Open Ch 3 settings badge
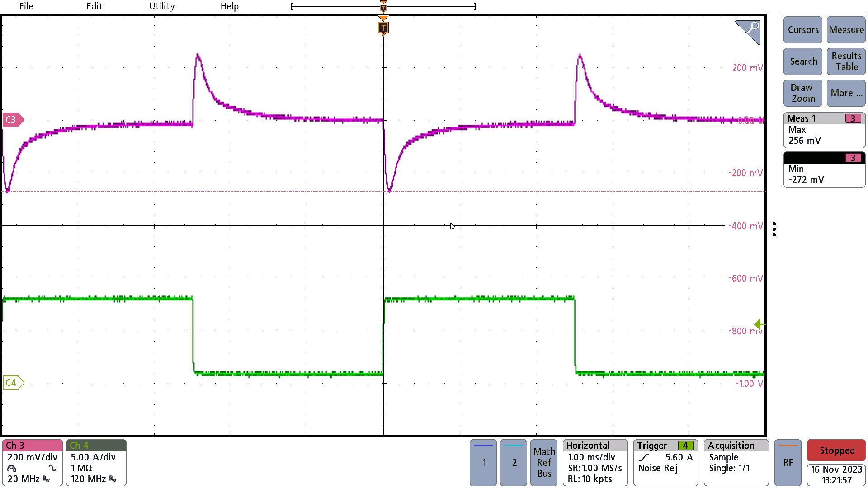Viewport: 868px width, 488px height. [x=33, y=463]
